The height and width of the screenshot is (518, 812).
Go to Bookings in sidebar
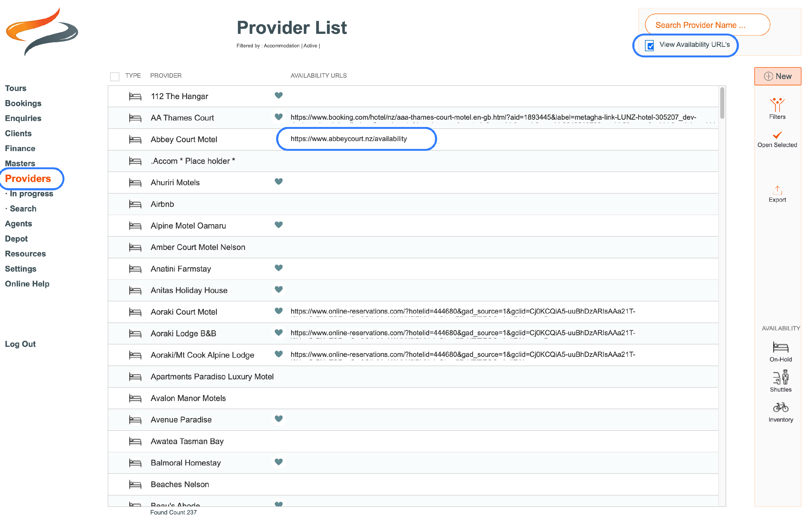pos(23,103)
